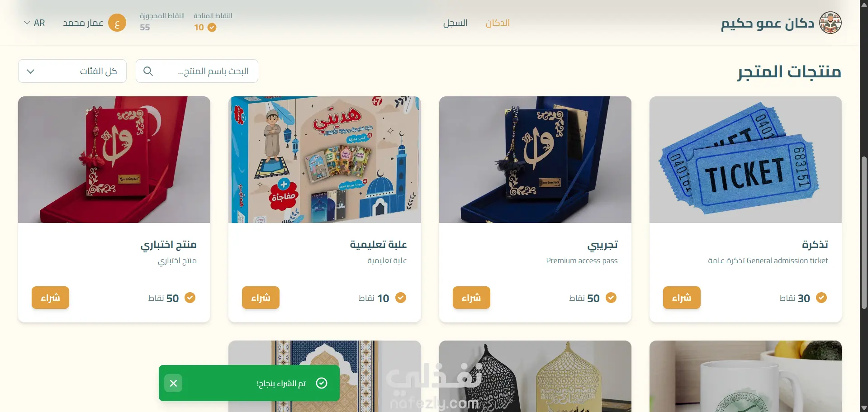Click the available points checkmark badge icon
The width and height of the screenshot is (868, 412).
[212, 28]
